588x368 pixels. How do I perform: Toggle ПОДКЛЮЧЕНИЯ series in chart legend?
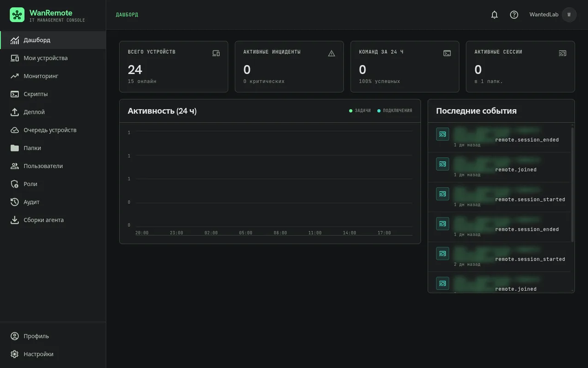click(x=395, y=111)
